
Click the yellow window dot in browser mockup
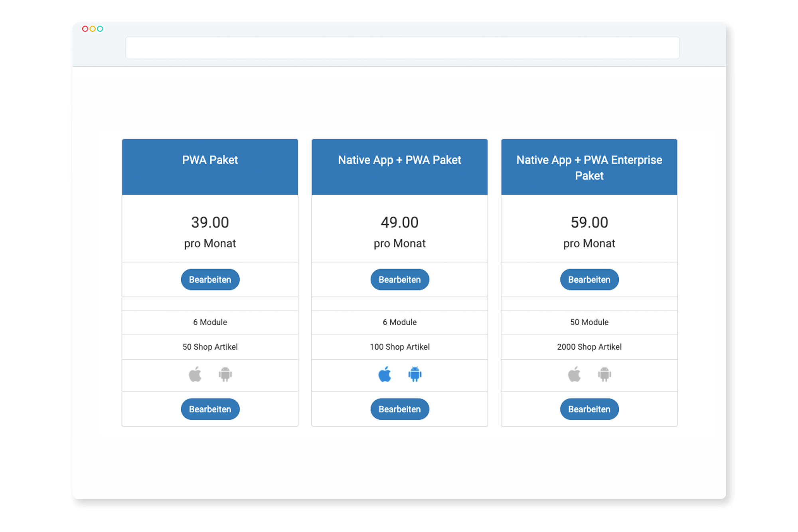[93, 29]
